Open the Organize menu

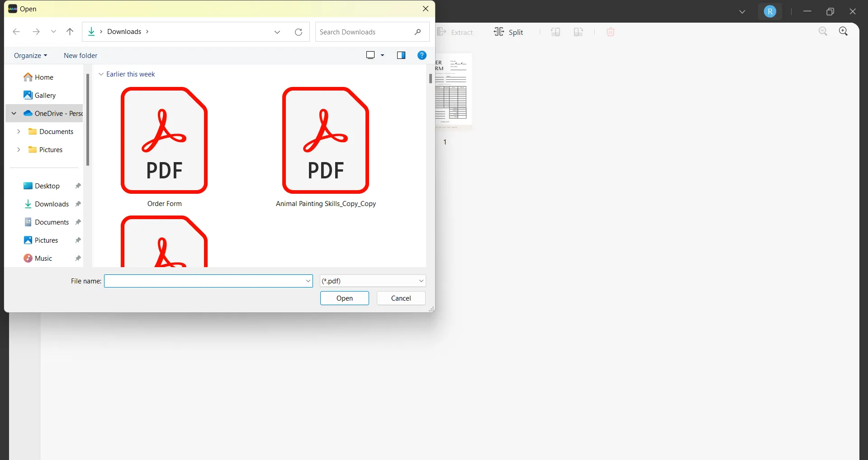(x=30, y=55)
